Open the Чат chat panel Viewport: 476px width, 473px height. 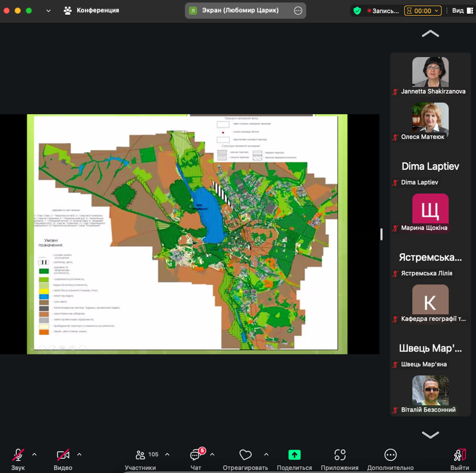click(196, 455)
